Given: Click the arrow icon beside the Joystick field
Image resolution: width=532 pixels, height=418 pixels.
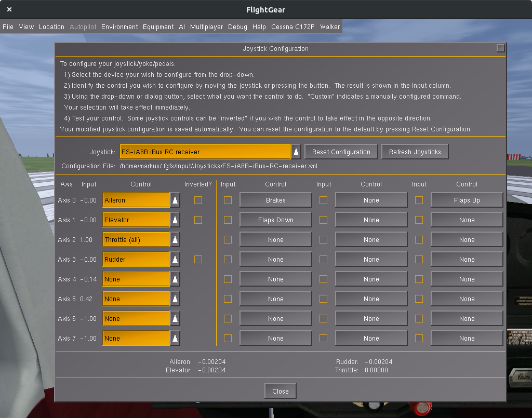Looking at the screenshot, I should pyautogui.click(x=296, y=152).
